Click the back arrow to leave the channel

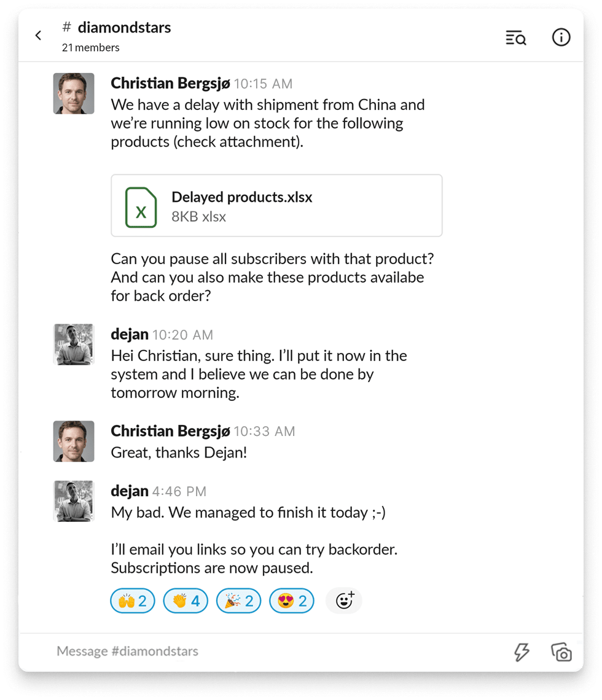coord(38,35)
